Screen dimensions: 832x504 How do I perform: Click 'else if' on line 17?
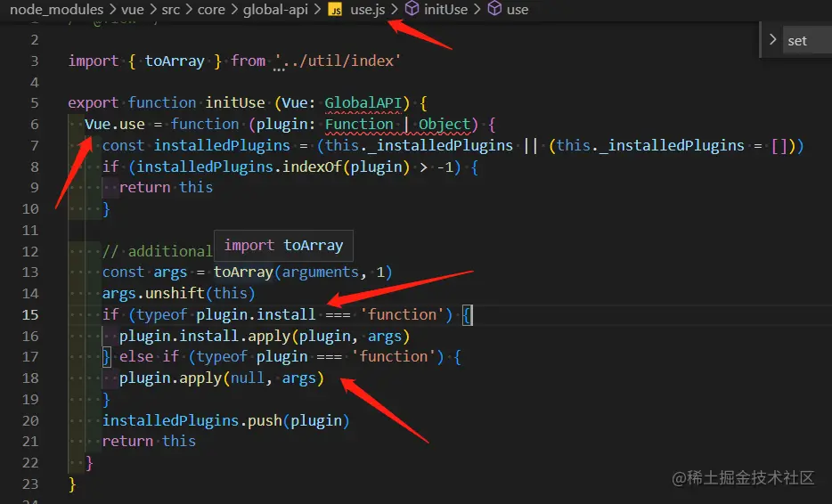point(149,356)
